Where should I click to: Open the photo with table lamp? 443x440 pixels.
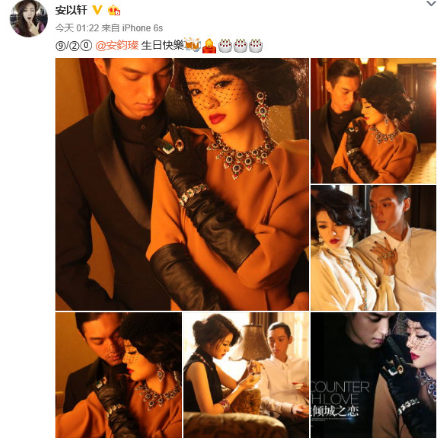(x=246, y=375)
